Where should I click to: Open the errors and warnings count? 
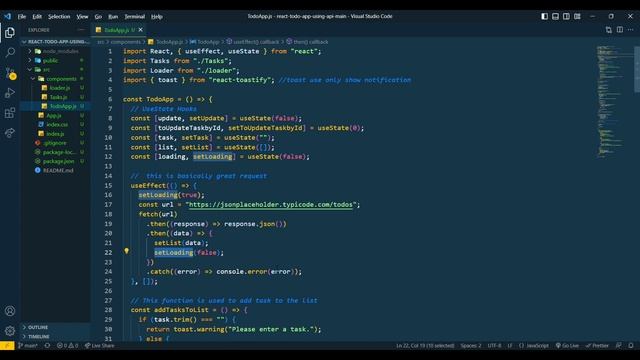coord(67,345)
